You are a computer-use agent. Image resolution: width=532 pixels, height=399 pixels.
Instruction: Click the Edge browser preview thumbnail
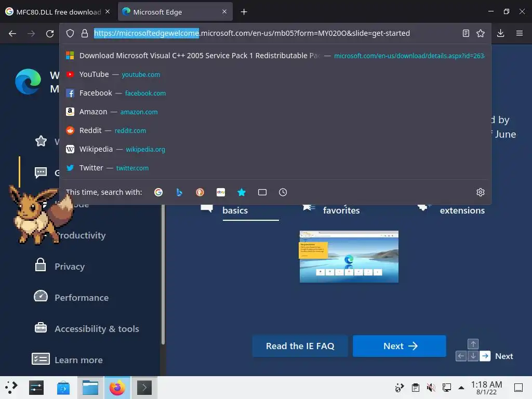pos(349,257)
